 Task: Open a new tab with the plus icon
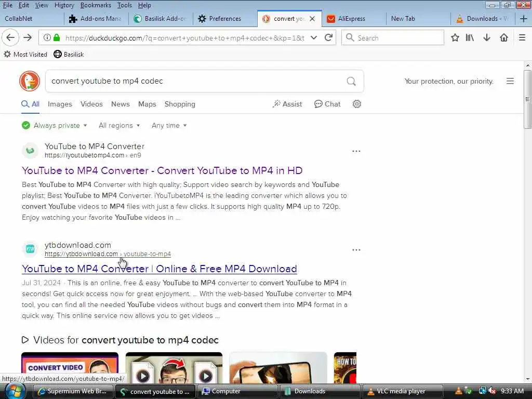tap(523, 19)
